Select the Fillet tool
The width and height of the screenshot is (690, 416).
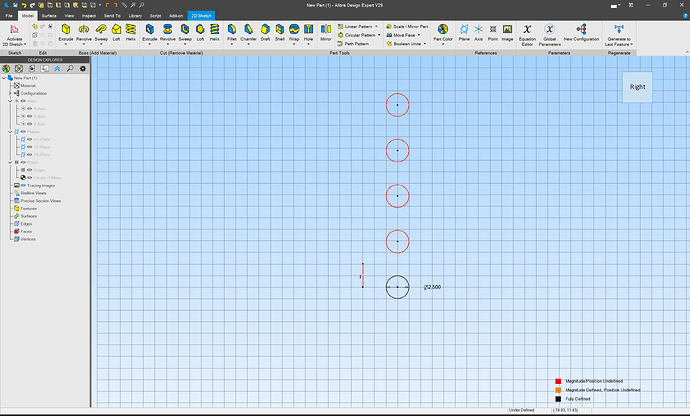point(232,33)
